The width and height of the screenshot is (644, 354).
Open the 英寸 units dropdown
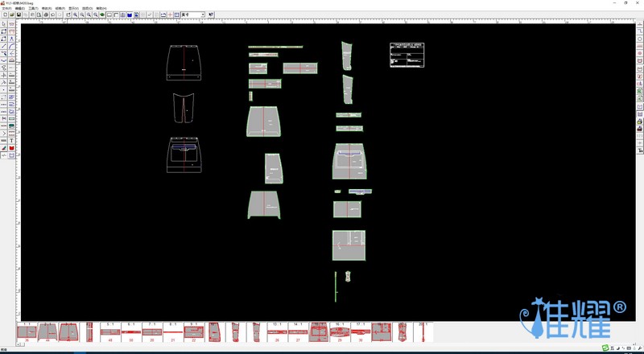pyautogui.click(x=201, y=14)
